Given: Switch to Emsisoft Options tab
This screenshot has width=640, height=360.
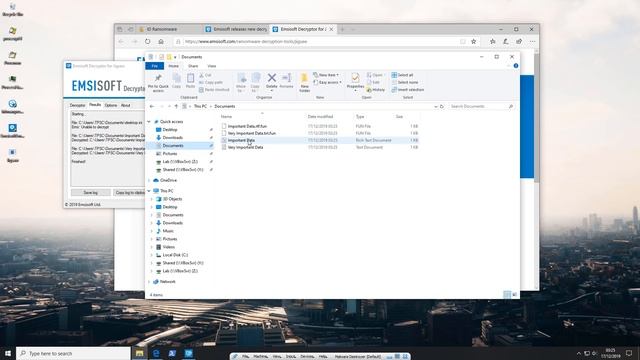Looking at the screenshot, I should [x=111, y=105].
